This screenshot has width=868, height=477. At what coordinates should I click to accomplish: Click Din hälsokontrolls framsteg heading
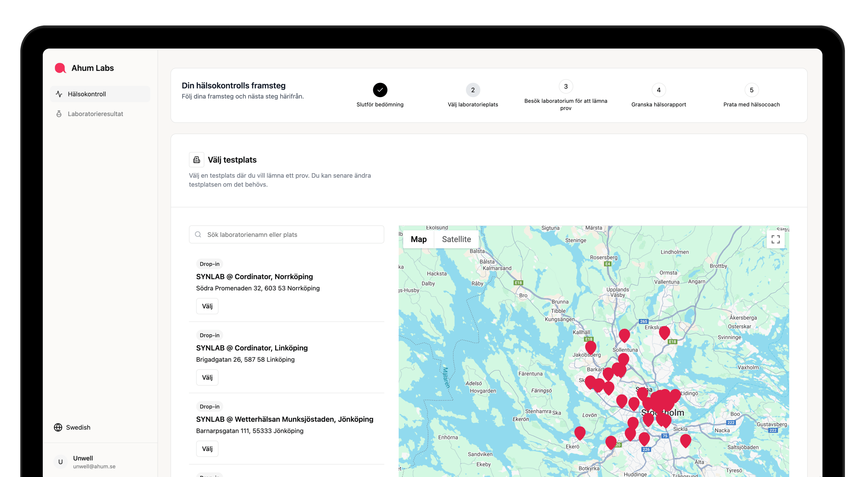[x=234, y=86]
